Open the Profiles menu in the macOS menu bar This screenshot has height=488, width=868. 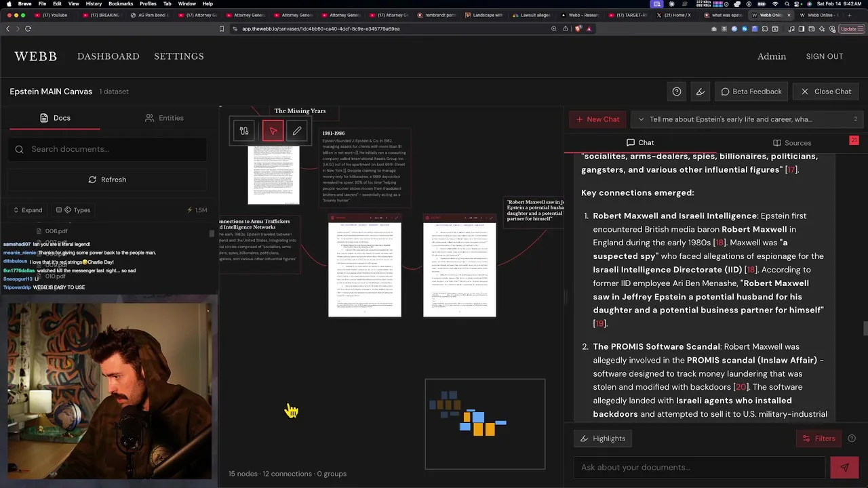pyautogui.click(x=148, y=4)
